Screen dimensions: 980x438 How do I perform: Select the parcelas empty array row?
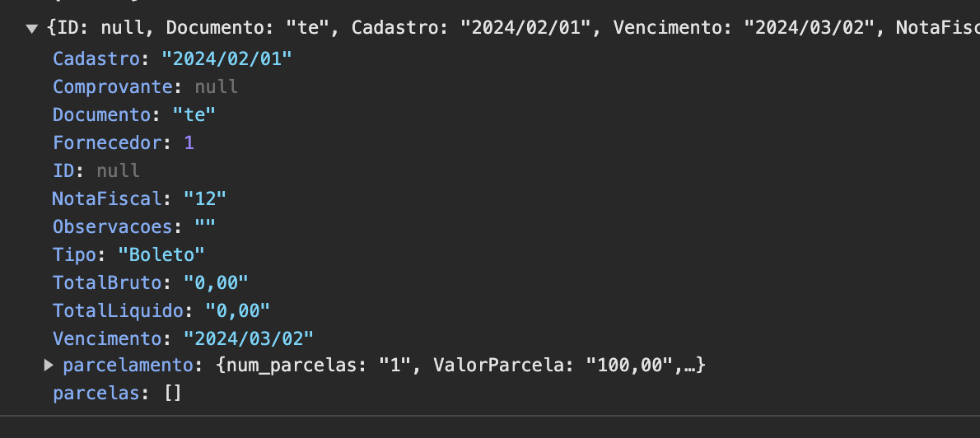[116, 394]
